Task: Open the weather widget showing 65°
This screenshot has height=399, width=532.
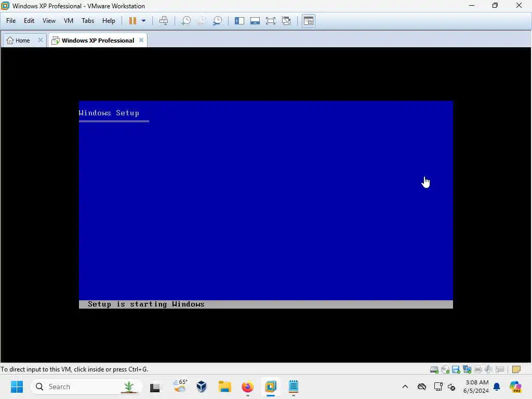Action: [x=180, y=386]
